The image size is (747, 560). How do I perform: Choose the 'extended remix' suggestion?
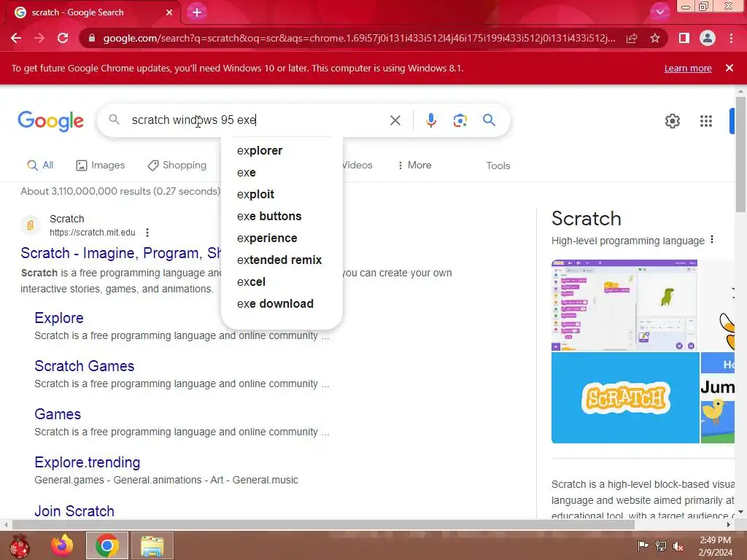click(282, 260)
